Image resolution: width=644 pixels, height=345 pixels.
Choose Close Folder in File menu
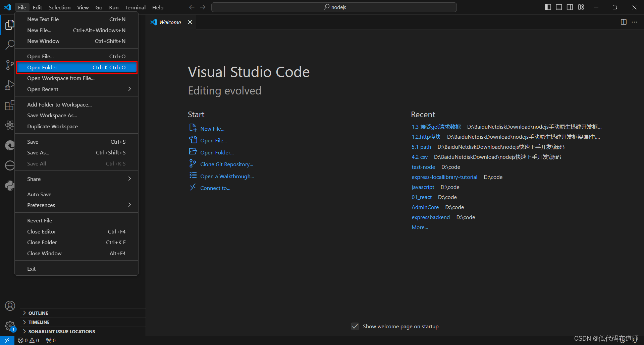76,242
